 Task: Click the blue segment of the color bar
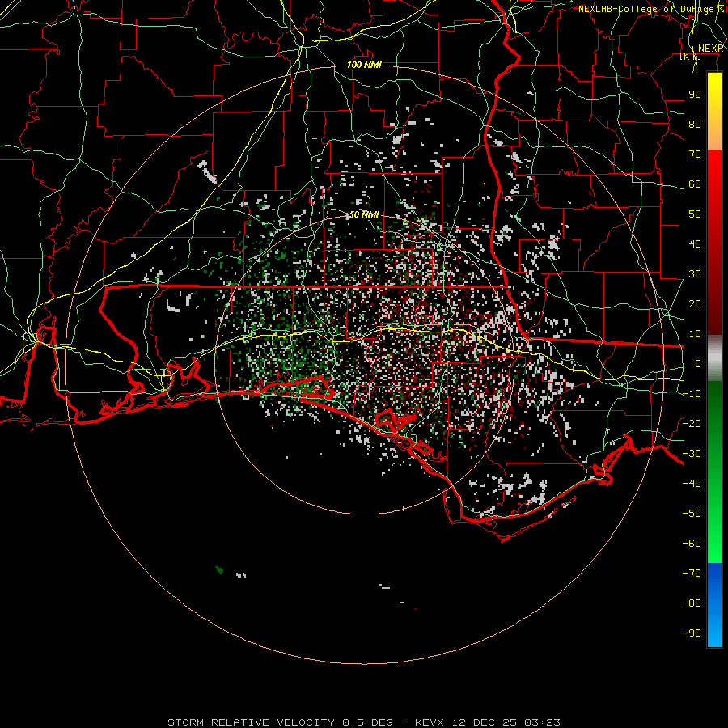tap(714, 605)
